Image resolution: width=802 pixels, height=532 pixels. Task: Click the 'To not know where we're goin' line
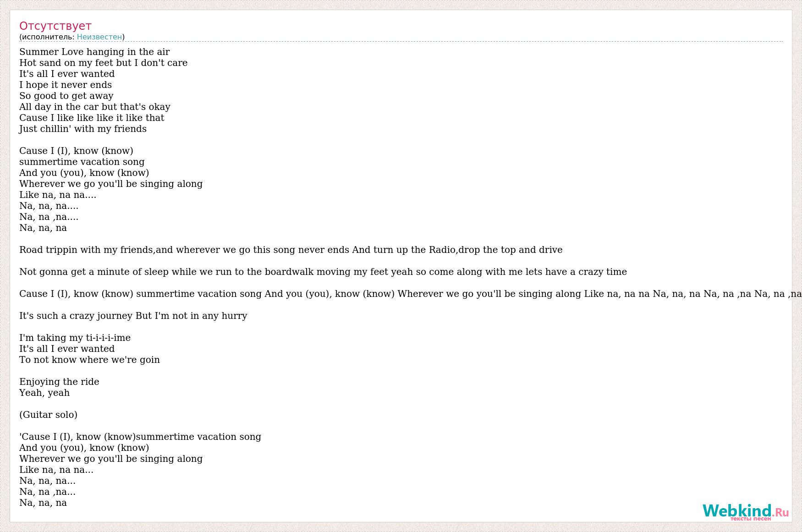point(89,360)
